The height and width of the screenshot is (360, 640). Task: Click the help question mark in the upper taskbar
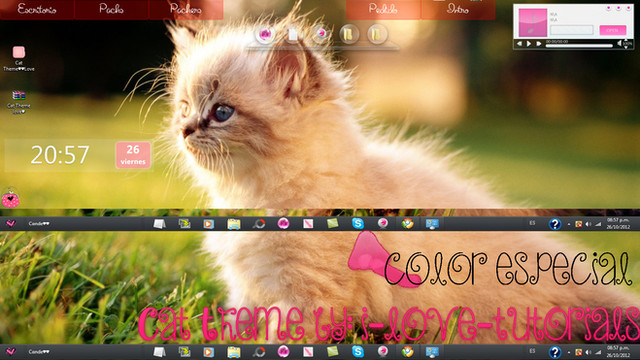click(x=555, y=224)
